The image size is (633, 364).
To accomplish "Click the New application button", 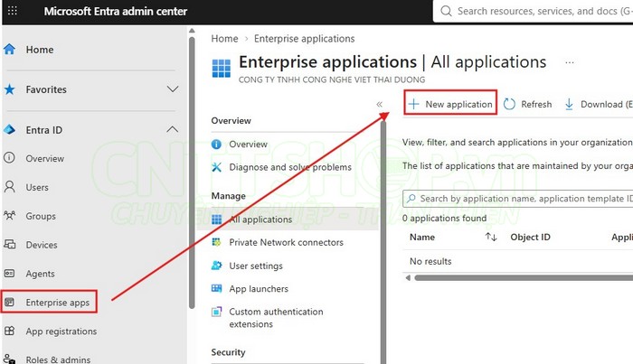I will (x=450, y=104).
